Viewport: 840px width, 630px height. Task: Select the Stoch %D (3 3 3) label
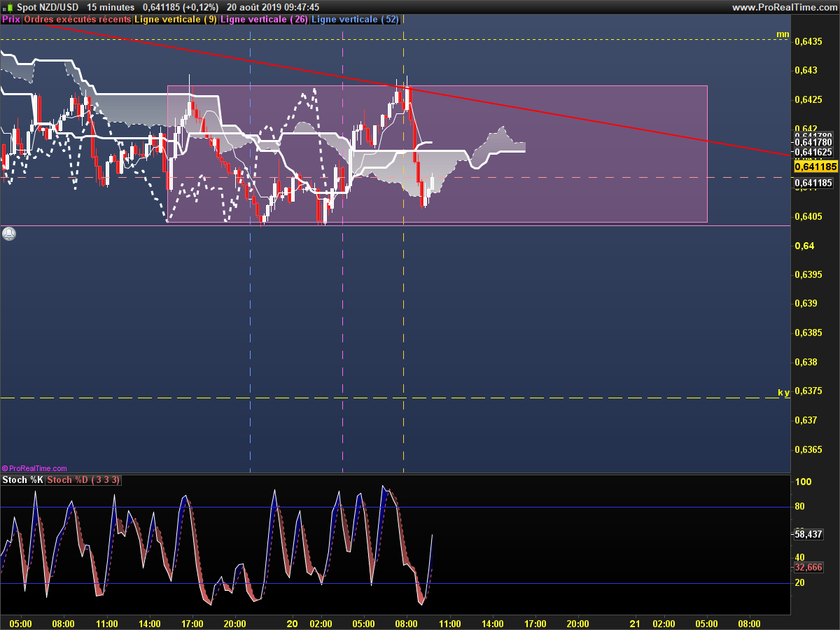[83, 480]
